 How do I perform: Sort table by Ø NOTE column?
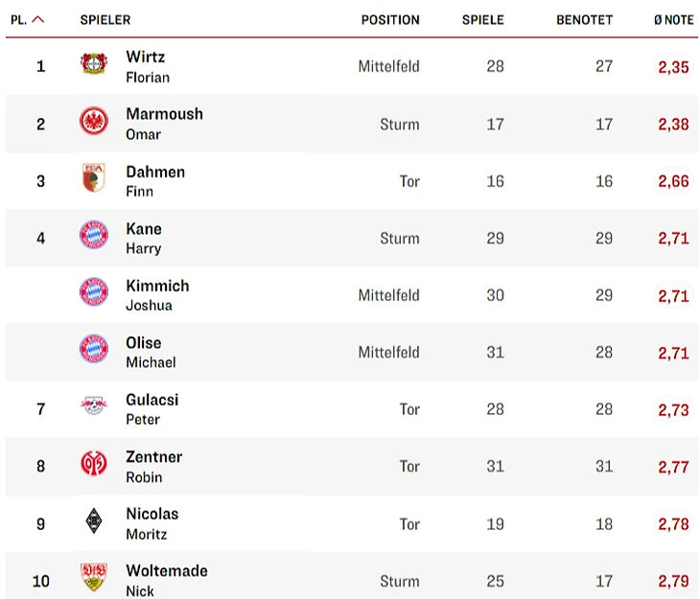(x=673, y=19)
